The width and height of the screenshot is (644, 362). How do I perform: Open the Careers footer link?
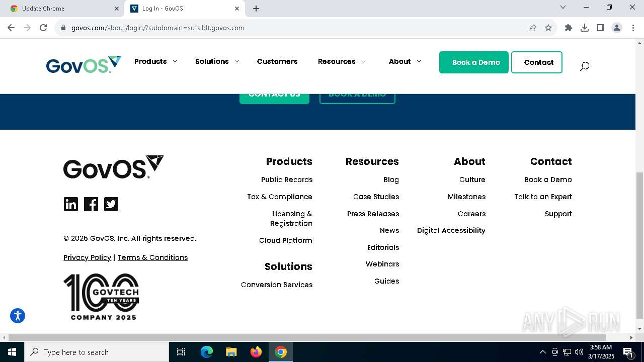[471, 214]
